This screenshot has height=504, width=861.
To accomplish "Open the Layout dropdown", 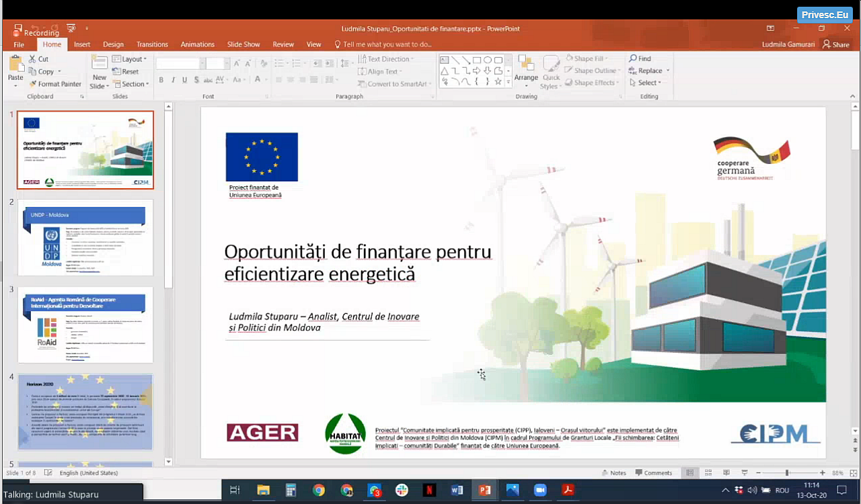I will 130,59.
